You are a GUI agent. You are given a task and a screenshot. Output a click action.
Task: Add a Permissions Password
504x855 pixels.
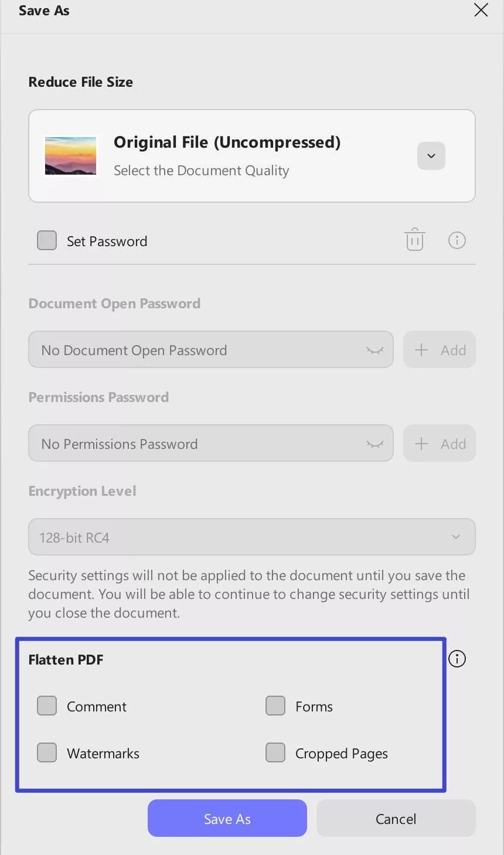tap(440, 444)
